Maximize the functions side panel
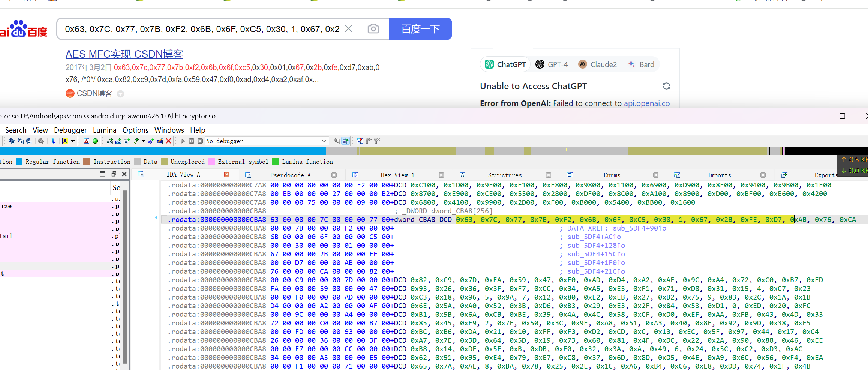 103,174
